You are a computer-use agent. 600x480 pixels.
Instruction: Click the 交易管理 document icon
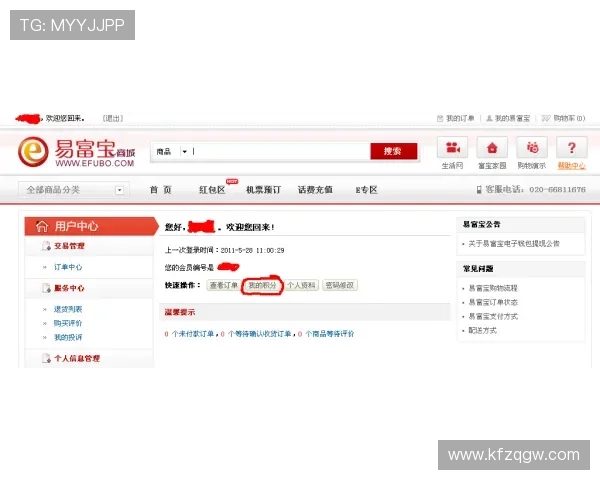click(x=46, y=246)
